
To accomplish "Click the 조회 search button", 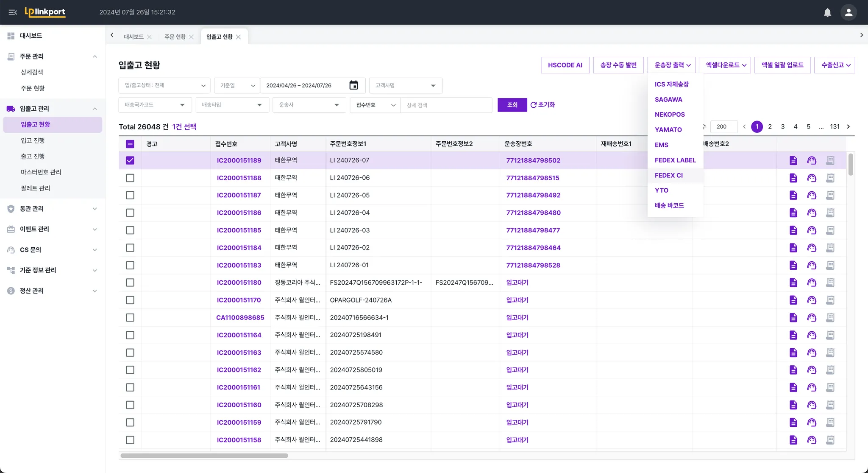I will (512, 105).
